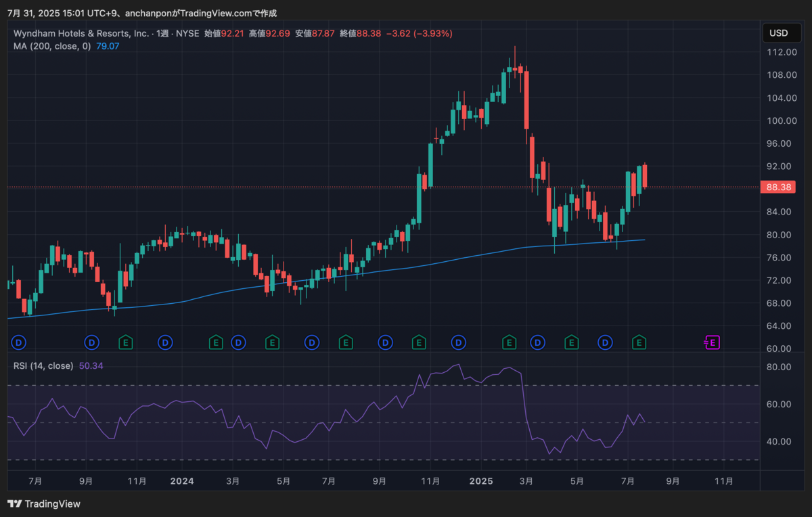Click the change −3.62 (−3.93%)
The width and height of the screenshot is (812, 517).
tap(420, 33)
